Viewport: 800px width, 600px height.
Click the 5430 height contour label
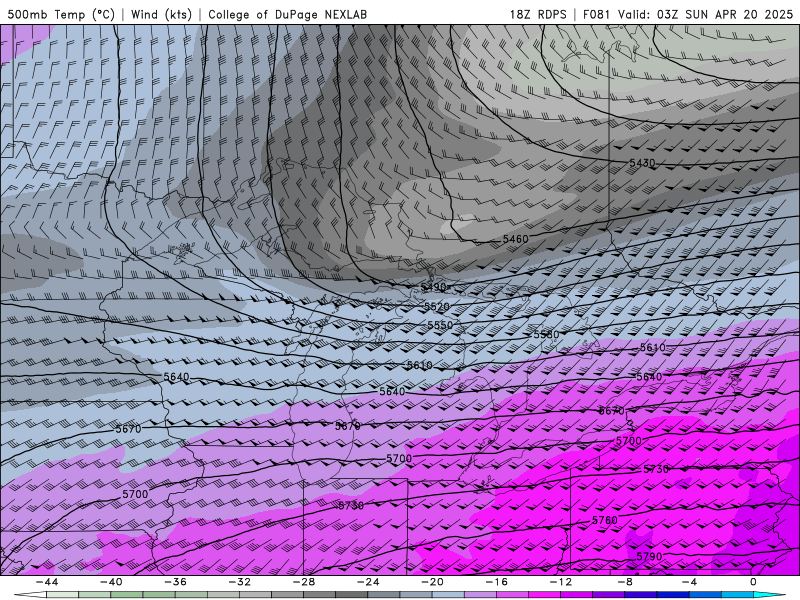[x=642, y=163]
